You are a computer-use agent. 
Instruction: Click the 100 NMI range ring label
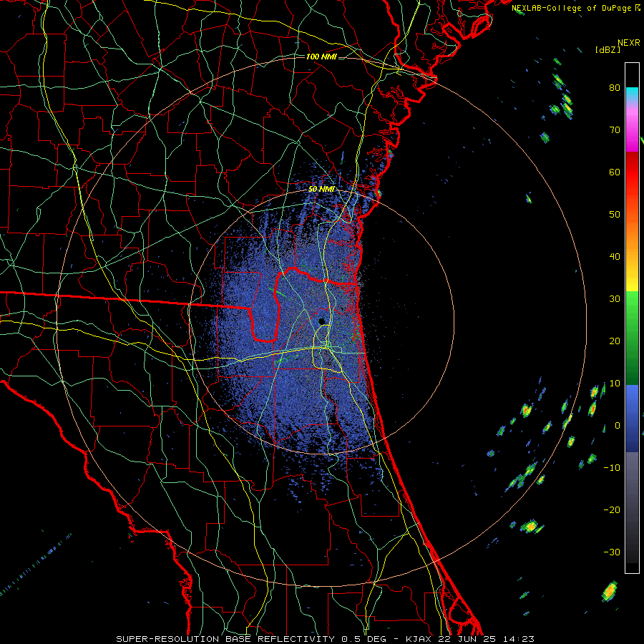point(321,57)
